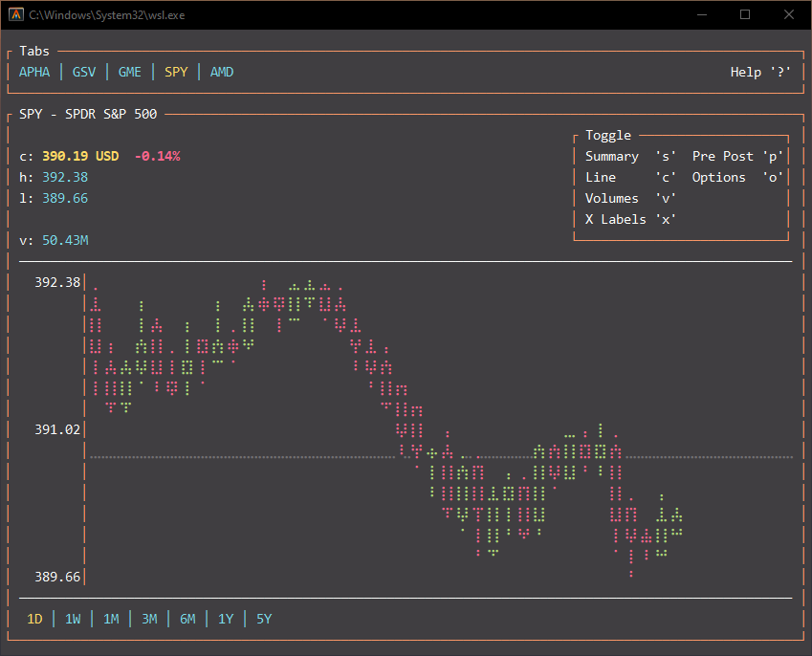Viewport: 812px width, 656px height.
Task: Switch to the APHA ticker tab
Action: click(x=34, y=72)
